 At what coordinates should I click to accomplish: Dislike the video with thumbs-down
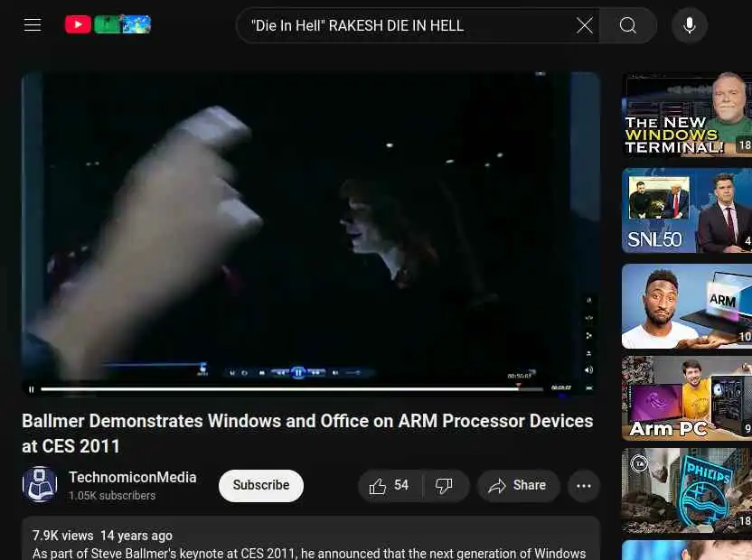pos(444,486)
